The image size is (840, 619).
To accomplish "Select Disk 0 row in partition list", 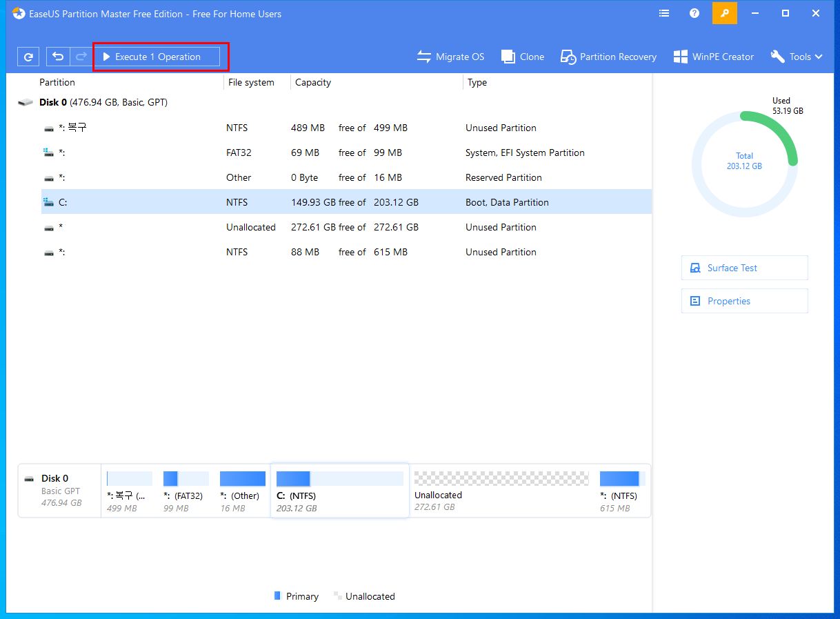I will (334, 102).
